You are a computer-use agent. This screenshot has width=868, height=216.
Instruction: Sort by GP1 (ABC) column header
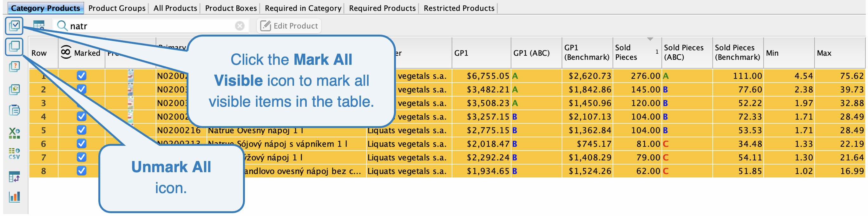[531, 53]
